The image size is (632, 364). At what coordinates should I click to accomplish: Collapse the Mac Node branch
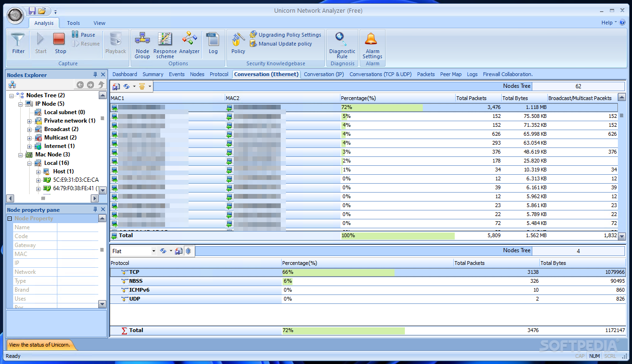(x=21, y=155)
